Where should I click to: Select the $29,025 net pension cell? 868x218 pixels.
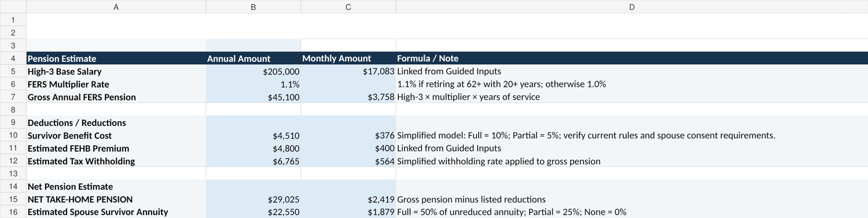253,199
